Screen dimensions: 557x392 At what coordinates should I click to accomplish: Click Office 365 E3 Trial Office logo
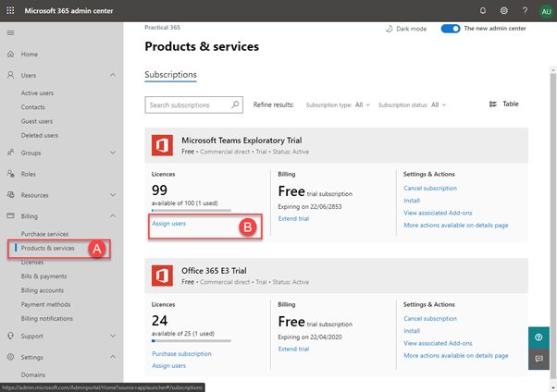tap(162, 276)
